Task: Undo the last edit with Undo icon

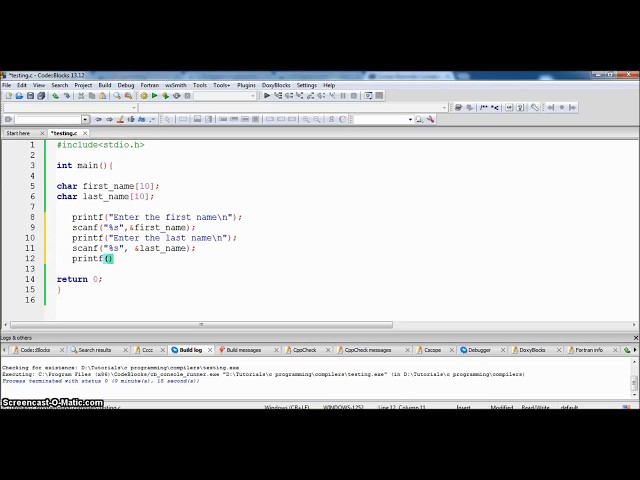Action: pos(56,96)
